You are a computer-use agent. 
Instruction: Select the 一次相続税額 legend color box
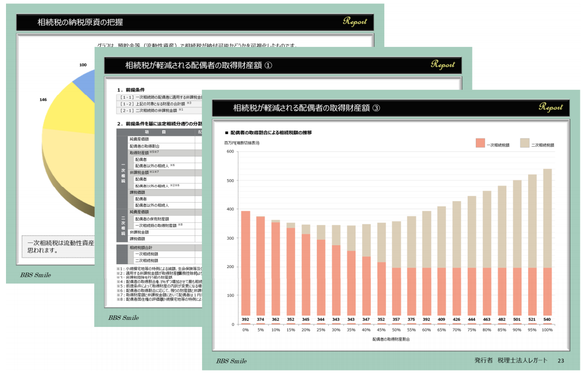(480, 143)
